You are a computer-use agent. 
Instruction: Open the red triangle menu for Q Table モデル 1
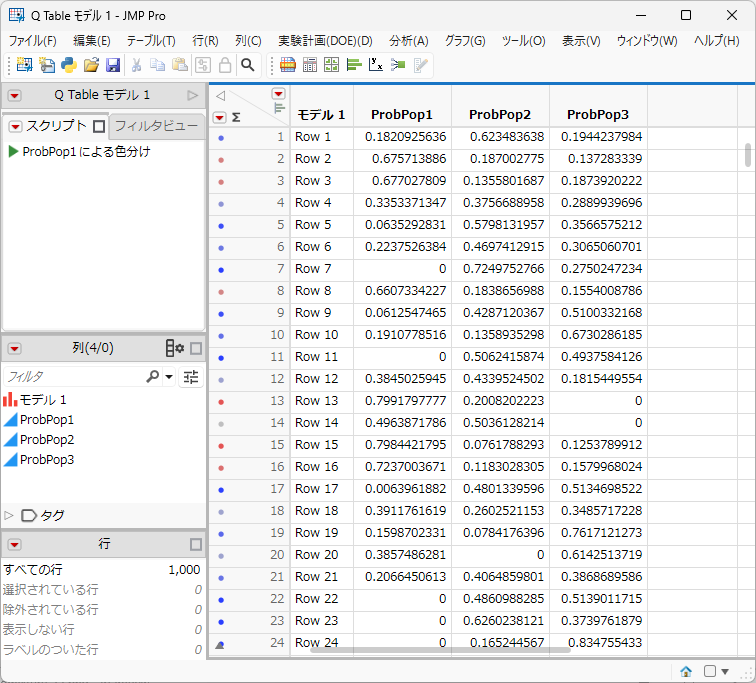(14, 96)
